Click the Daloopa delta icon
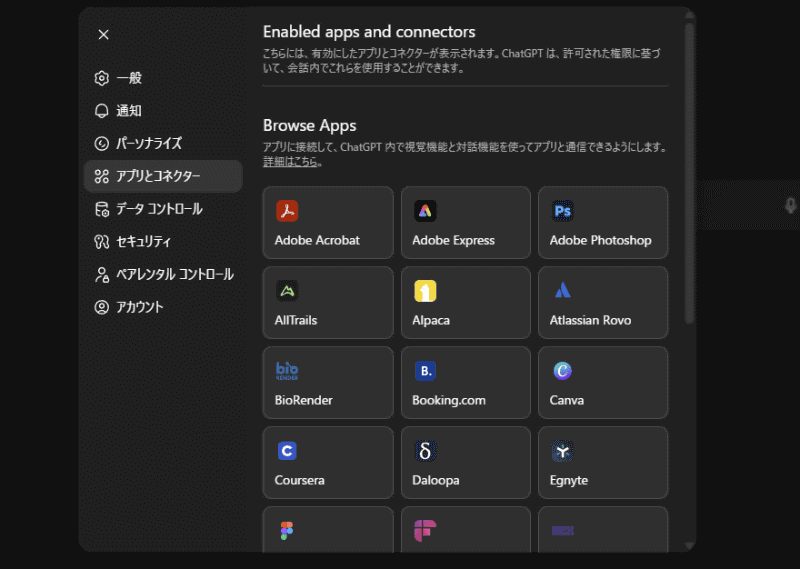 click(424, 451)
